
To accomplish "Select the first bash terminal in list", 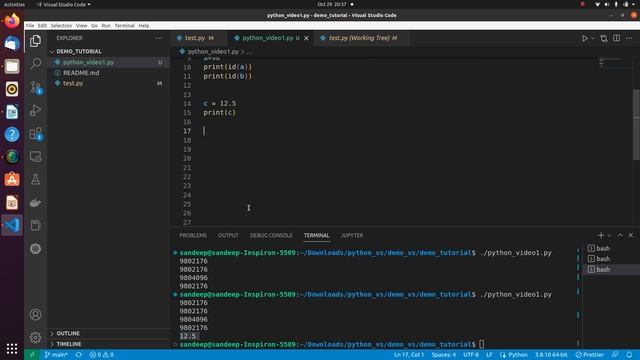I will pos(611,248).
